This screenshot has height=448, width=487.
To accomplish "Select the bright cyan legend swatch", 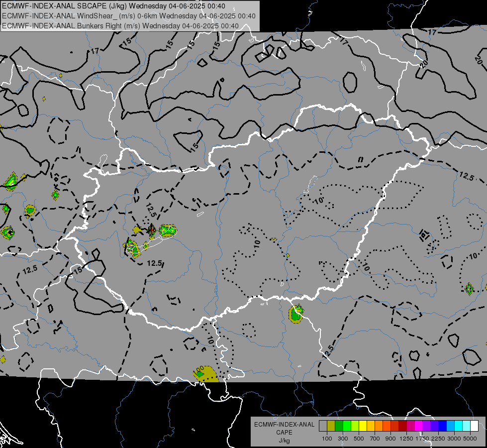I will click(x=458, y=426).
